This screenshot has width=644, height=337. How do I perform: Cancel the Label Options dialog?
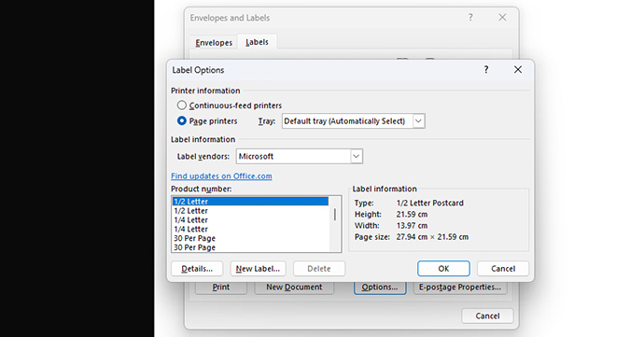pos(503,269)
